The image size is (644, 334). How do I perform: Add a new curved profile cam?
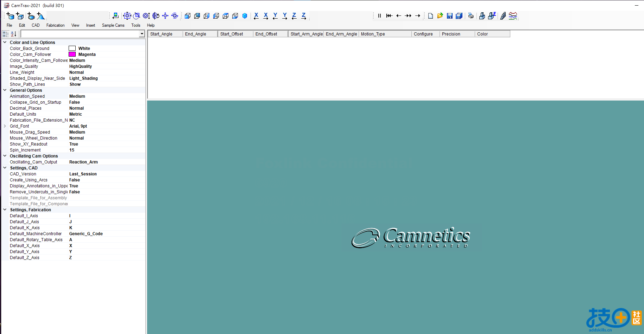41,16
